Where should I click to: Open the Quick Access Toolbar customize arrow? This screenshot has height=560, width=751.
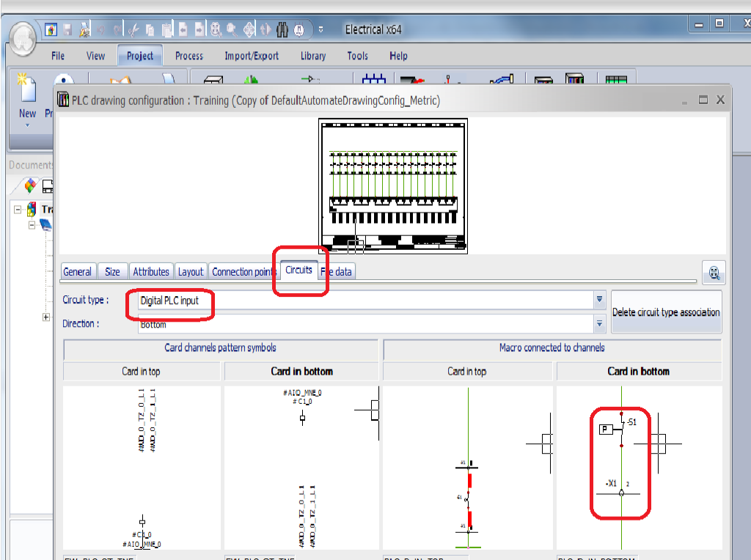(x=320, y=31)
